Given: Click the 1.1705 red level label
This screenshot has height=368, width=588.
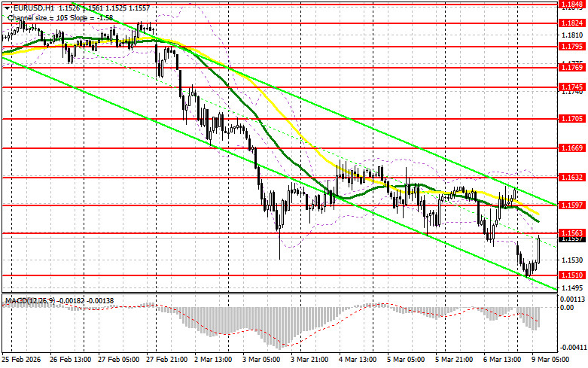Looking at the screenshot, I should [x=570, y=119].
